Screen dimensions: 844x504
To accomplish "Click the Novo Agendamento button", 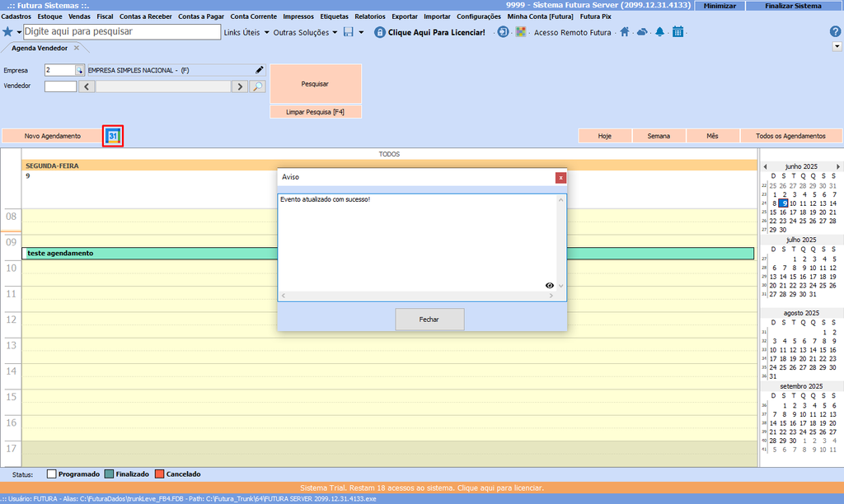I will point(53,136).
